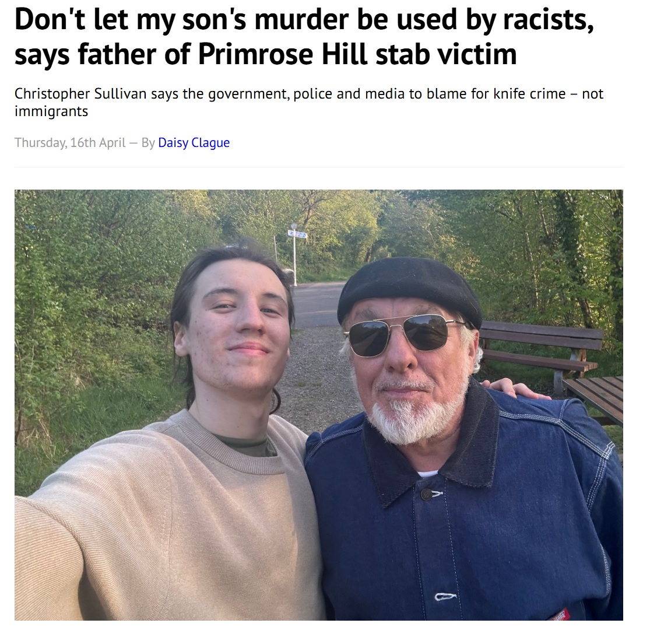Click the word 'By' before author name
This screenshot has width=657, height=644.
pyautogui.click(x=148, y=143)
